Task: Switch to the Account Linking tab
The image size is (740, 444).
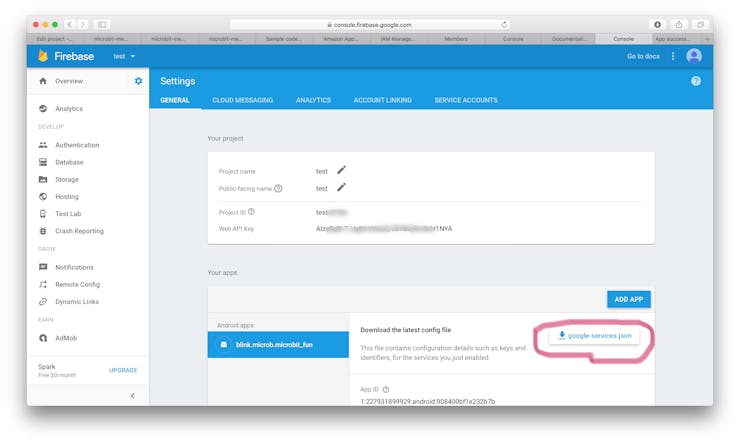Action: point(383,100)
